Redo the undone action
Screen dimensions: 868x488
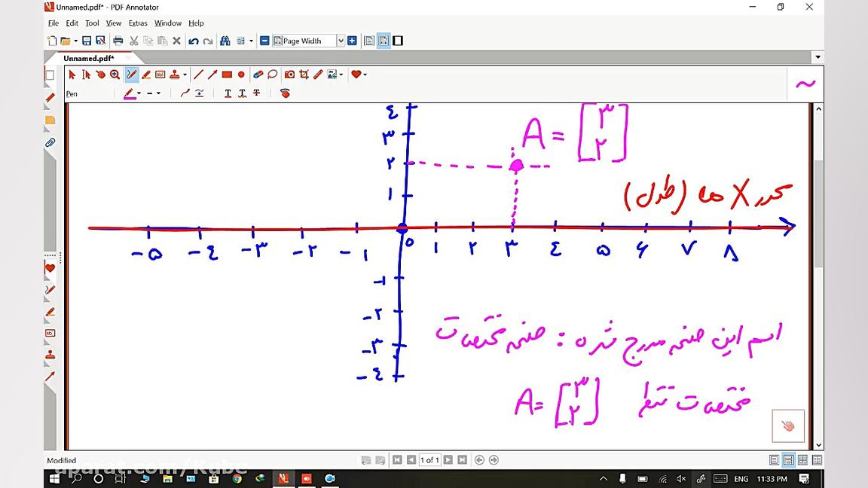(x=208, y=41)
